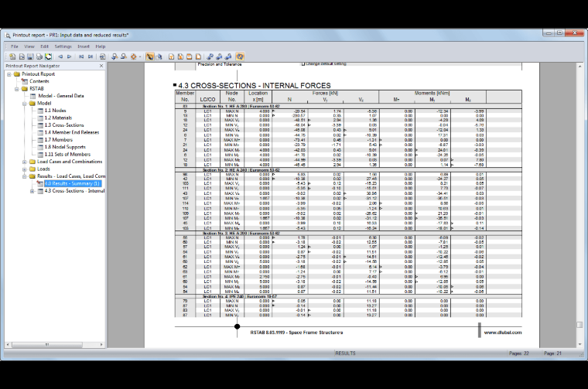Click the RESULTS label in status bar
Screen dimensions: 588x389
coord(345,353)
